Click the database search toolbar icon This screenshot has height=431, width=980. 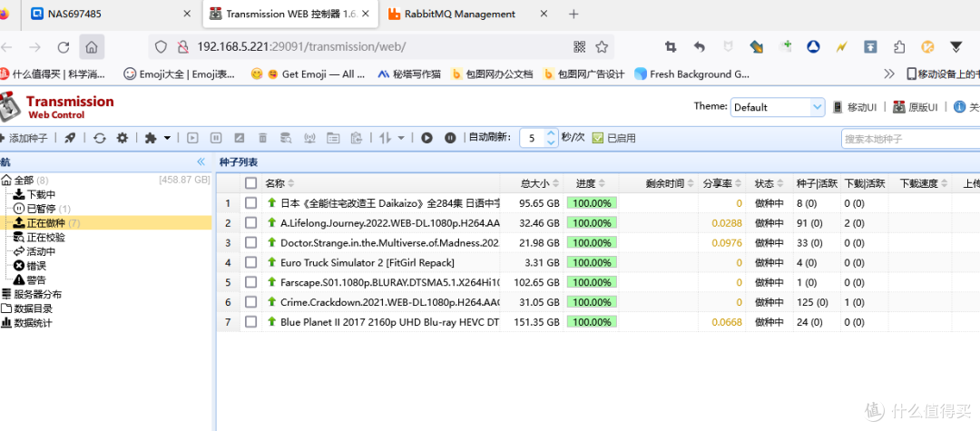(x=286, y=138)
